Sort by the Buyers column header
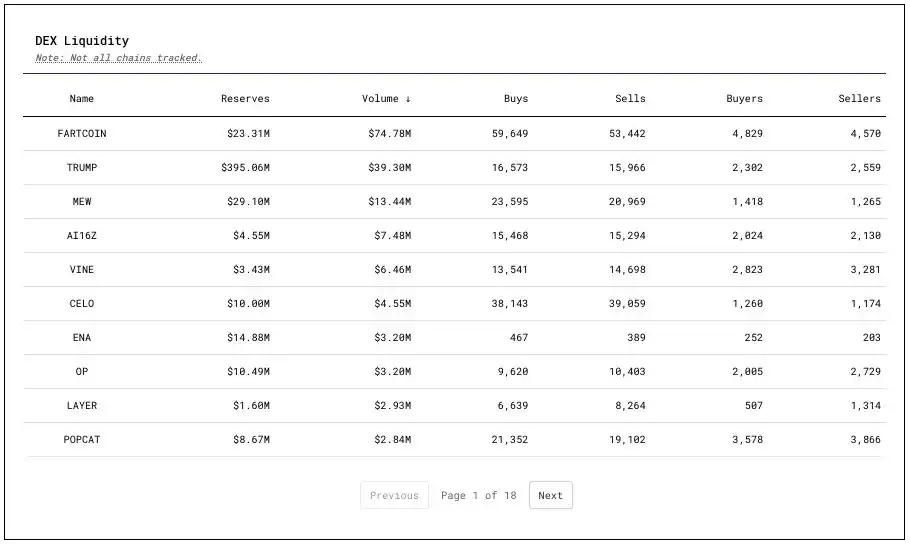This screenshot has height=545, width=910. 744,99
